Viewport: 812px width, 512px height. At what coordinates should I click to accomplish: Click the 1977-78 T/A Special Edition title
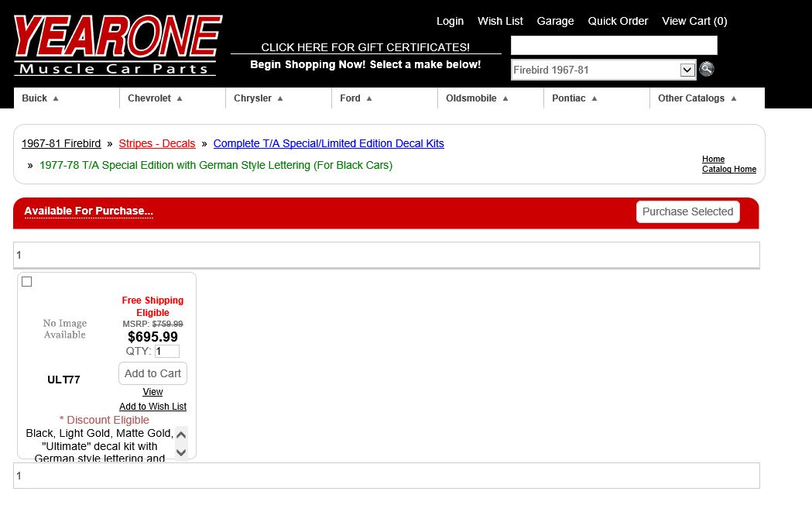tap(216, 165)
